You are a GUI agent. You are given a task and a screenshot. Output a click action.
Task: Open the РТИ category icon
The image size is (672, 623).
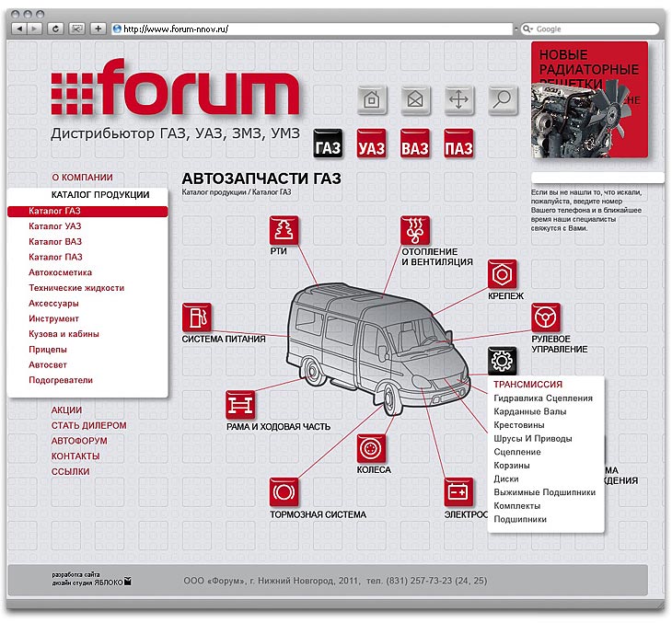tap(284, 230)
